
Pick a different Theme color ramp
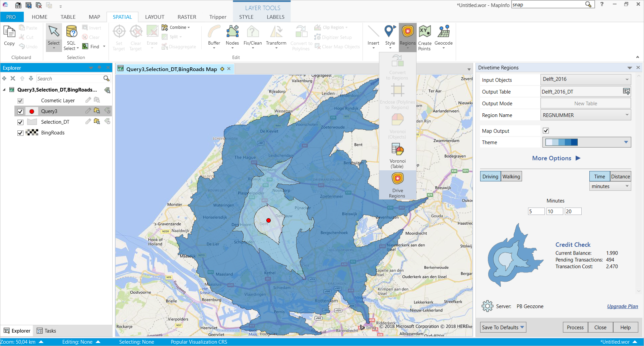[x=625, y=142]
